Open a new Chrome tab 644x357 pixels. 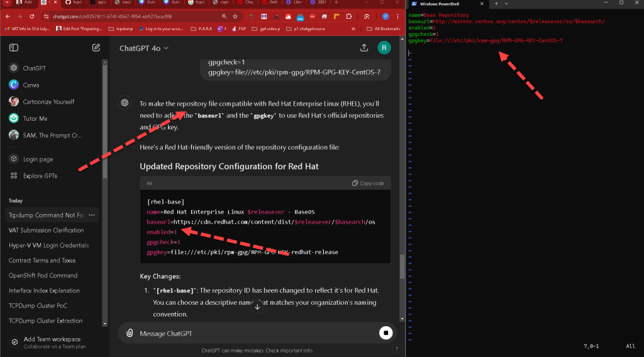pos(336,3)
